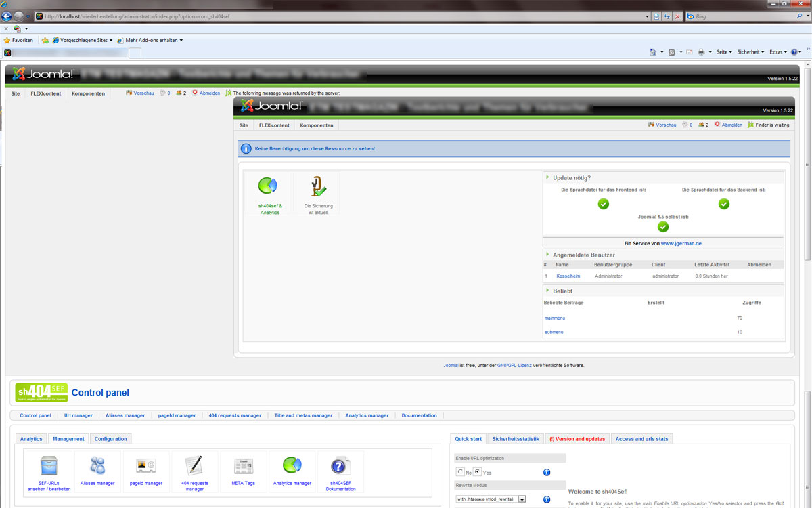The image size is (812, 508).
Task: Select No for Enable URL optimization
Action: click(461, 472)
